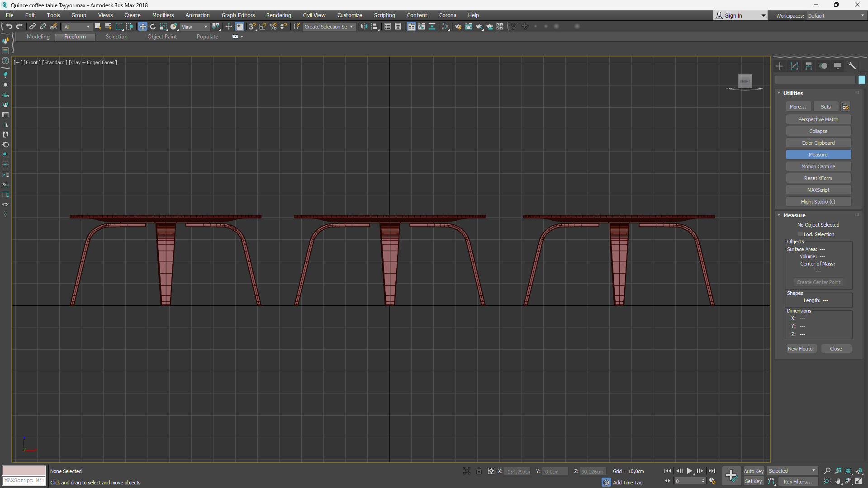The width and height of the screenshot is (868, 488).
Task: Toggle Window/Crossing selection mode
Action: click(x=129, y=27)
